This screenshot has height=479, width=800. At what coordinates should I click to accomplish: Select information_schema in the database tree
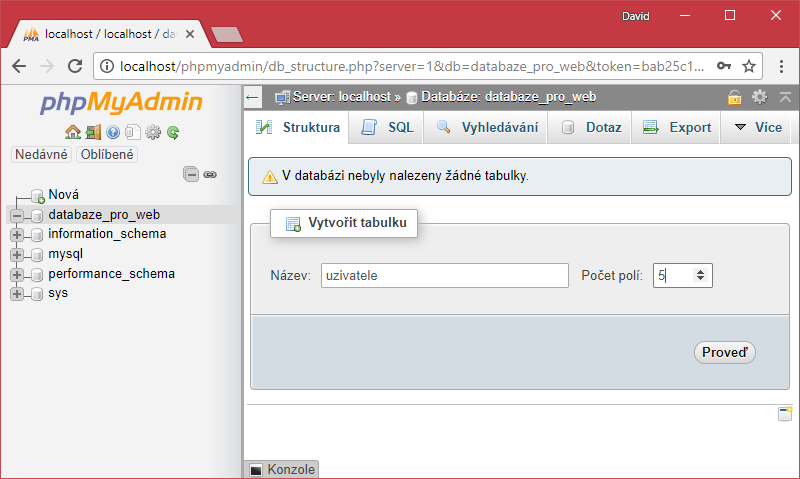(x=107, y=234)
